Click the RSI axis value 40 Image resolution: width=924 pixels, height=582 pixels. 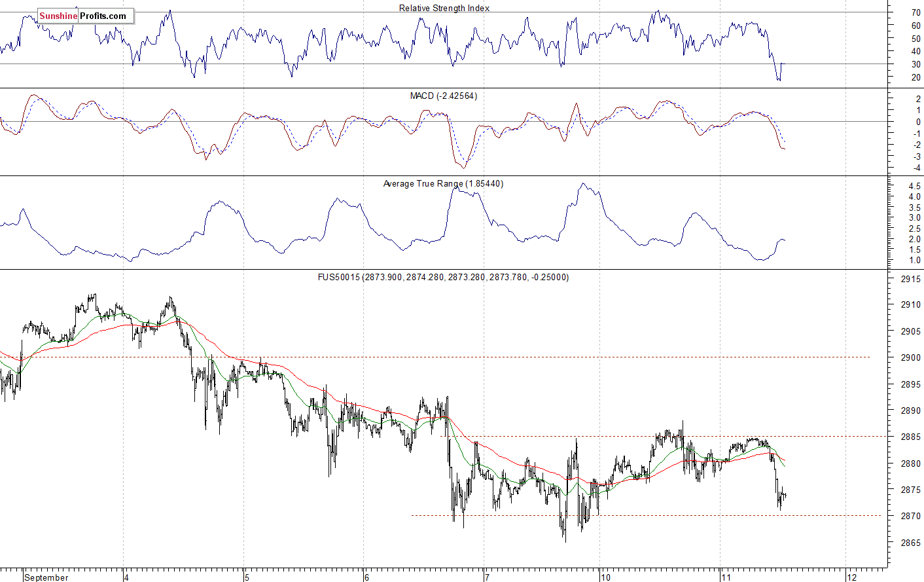click(x=916, y=52)
